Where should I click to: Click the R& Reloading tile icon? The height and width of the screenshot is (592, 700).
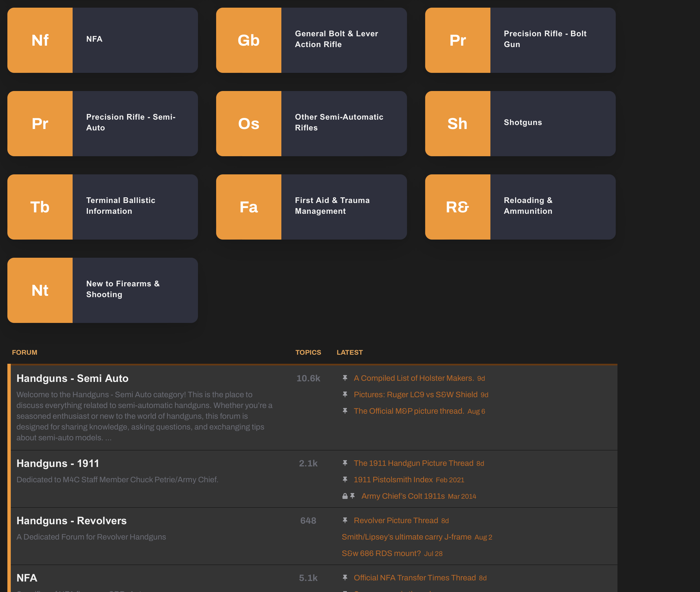coord(457,207)
